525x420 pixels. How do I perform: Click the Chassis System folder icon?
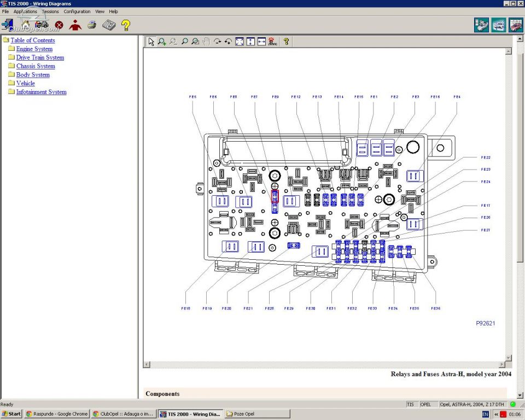[x=11, y=66]
